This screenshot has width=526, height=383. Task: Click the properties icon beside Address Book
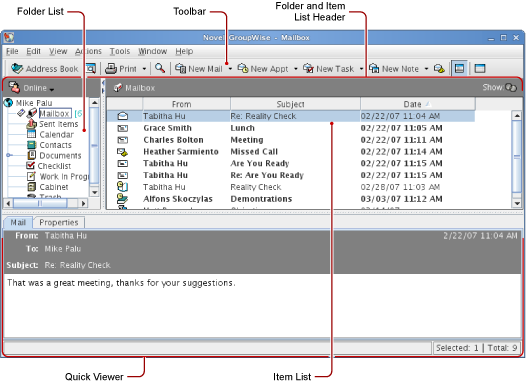tap(91, 68)
